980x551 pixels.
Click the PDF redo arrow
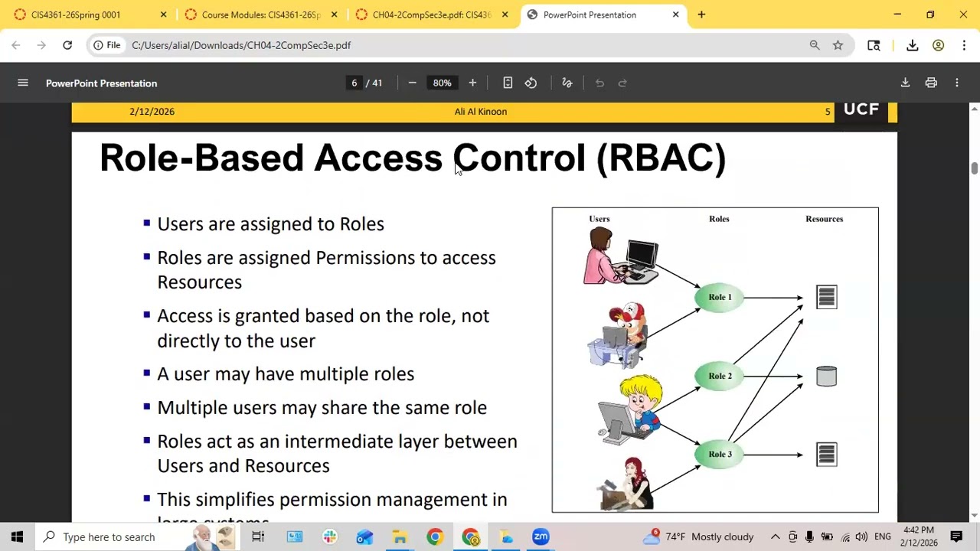tap(622, 83)
